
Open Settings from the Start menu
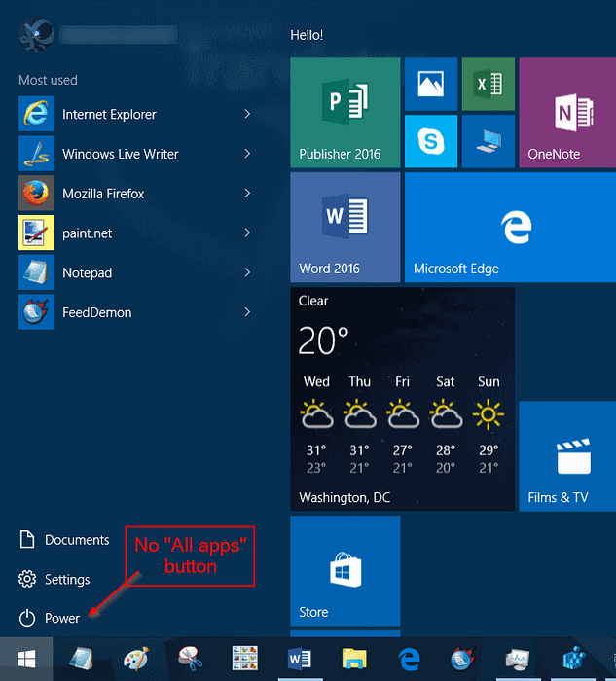(66, 580)
